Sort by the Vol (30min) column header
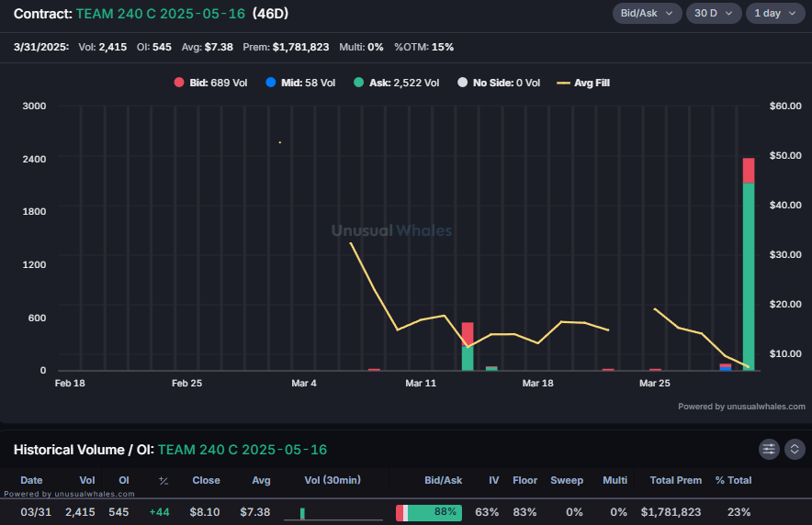This screenshot has height=525, width=812. coord(333,480)
